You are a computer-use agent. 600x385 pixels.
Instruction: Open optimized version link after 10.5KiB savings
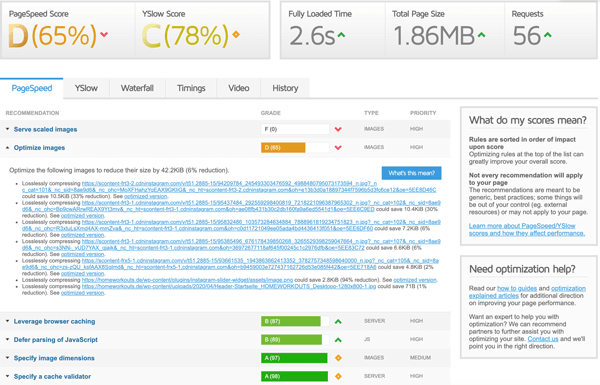(145, 196)
